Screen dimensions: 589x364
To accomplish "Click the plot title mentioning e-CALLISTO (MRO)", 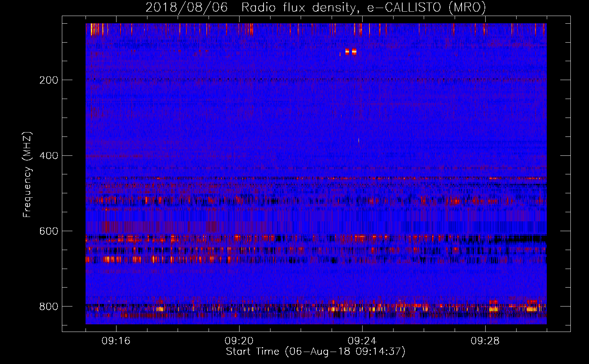I will pos(316,7).
